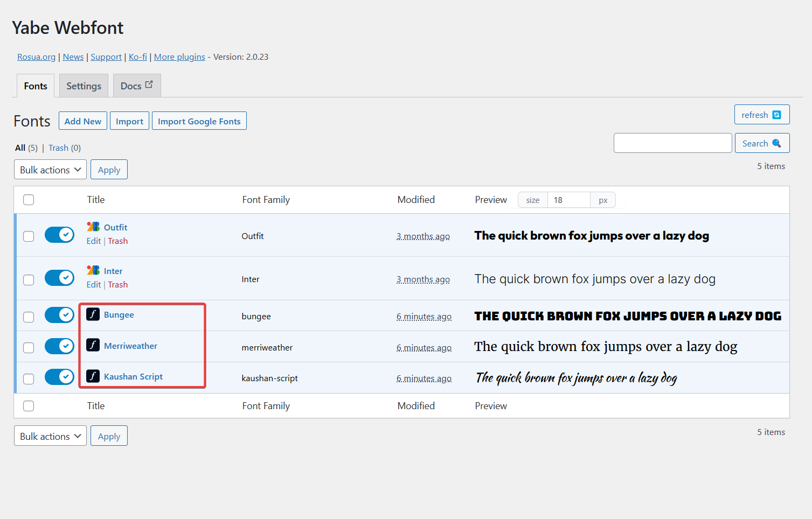
Task: Open the Merriweather font title link
Action: point(131,346)
